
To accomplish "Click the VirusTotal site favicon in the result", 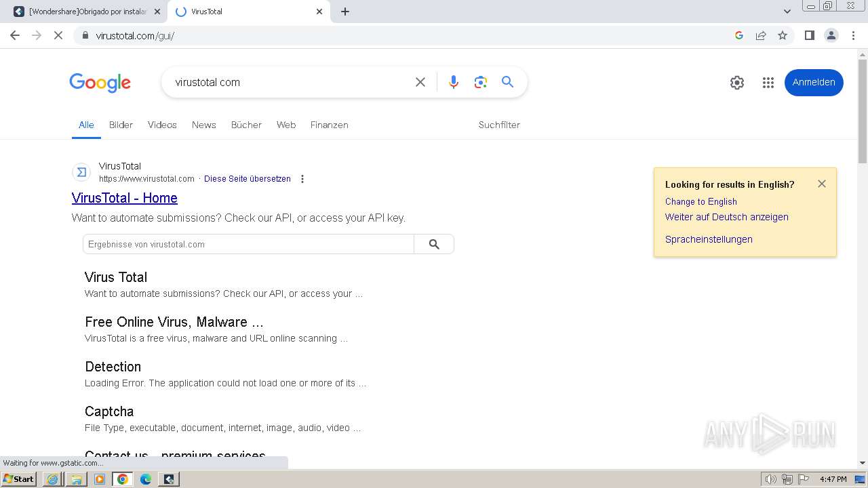I will pyautogui.click(x=81, y=172).
